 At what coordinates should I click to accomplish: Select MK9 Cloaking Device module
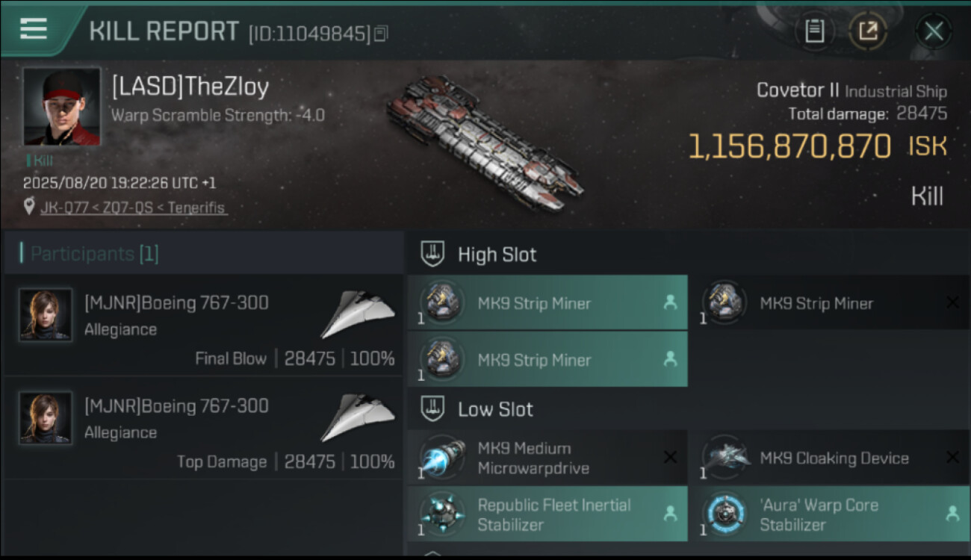(829, 458)
